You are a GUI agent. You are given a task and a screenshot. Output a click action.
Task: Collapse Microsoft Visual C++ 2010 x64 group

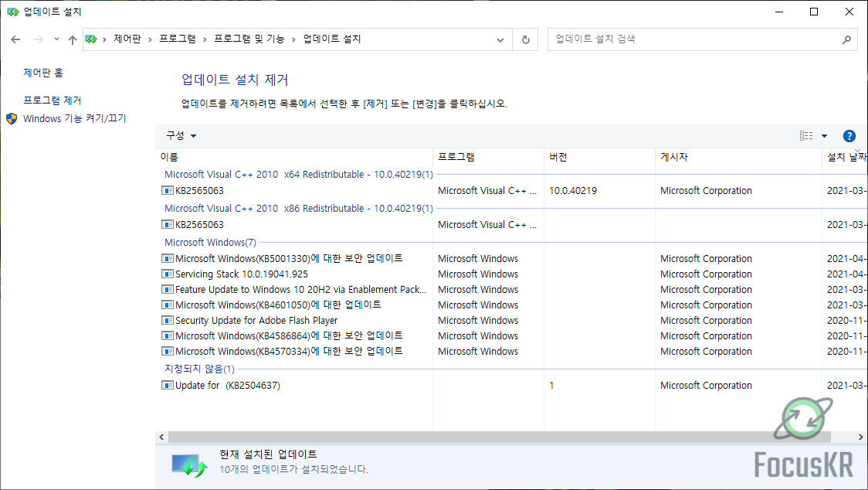[298, 174]
